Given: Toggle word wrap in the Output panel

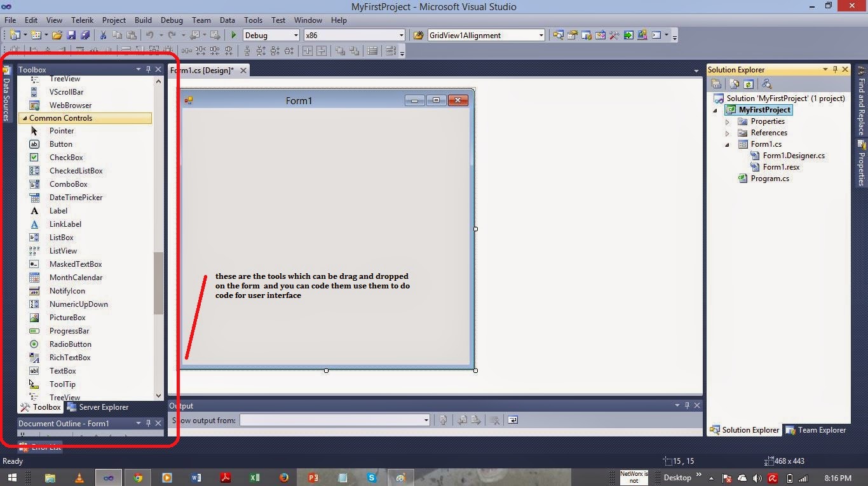Looking at the screenshot, I should click(x=513, y=420).
